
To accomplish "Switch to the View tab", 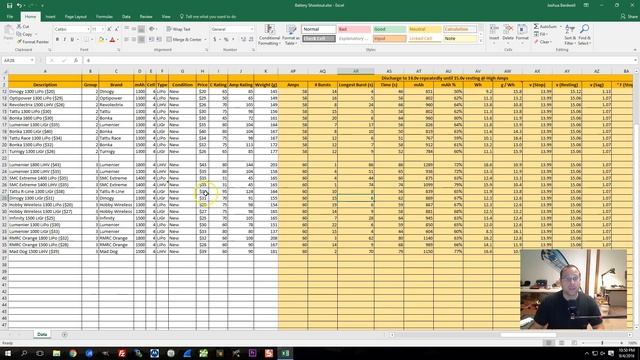I will click(166, 17).
